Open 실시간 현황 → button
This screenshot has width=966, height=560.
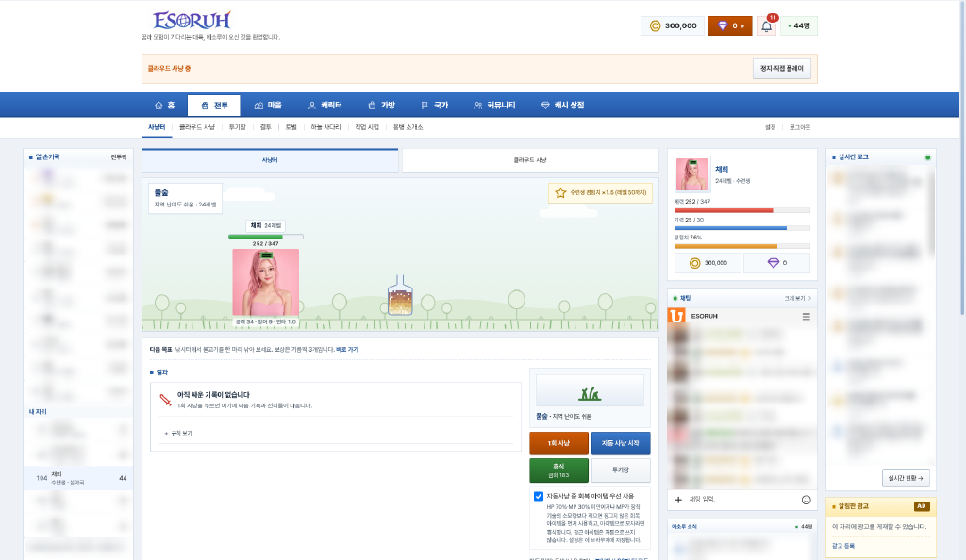906,478
